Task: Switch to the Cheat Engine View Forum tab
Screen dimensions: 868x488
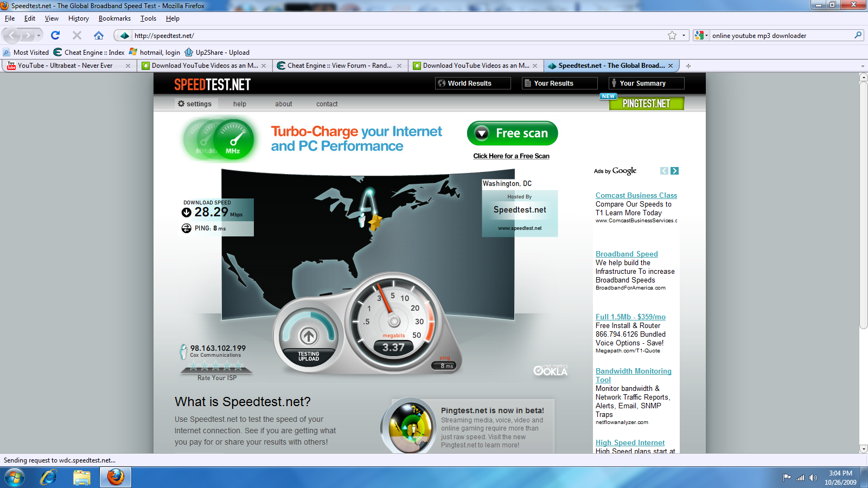Action: click(339, 66)
